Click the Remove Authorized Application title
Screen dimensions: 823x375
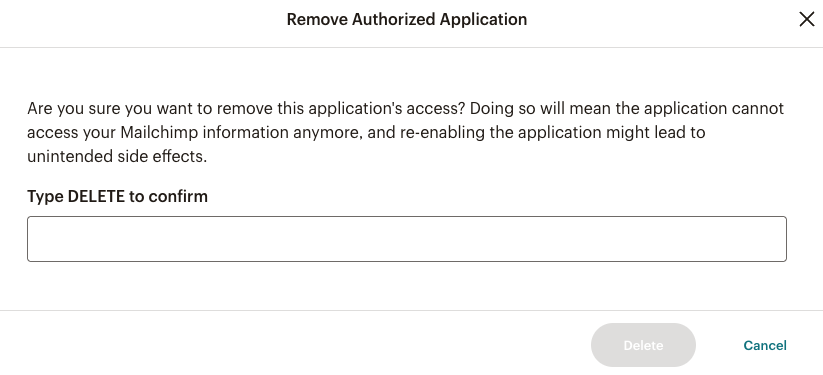[x=407, y=19]
